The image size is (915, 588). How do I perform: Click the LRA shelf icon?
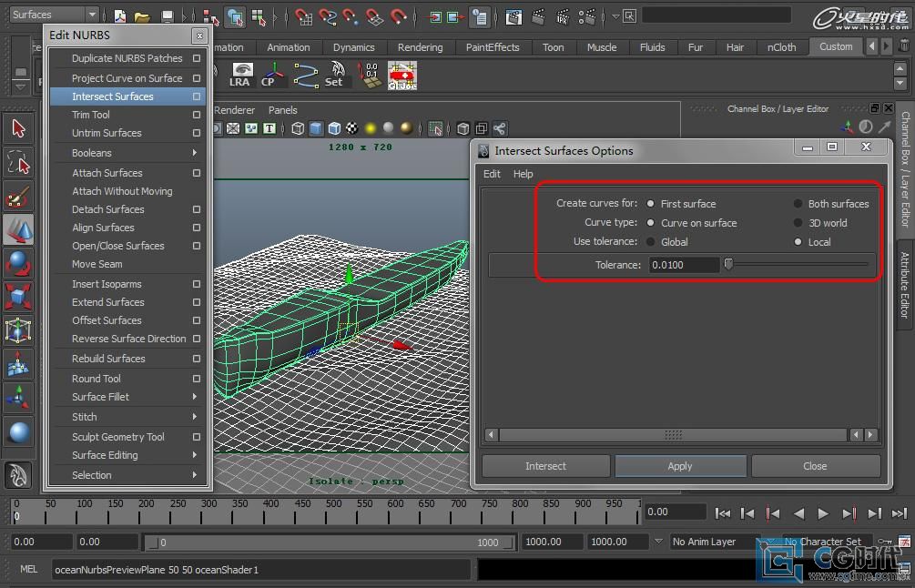point(241,76)
